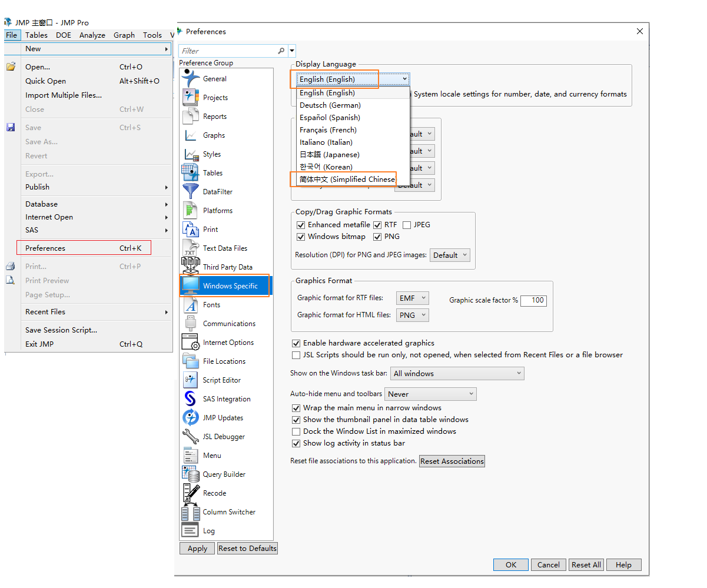707x588 pixels.
Task: Open the Display Language dropdown
Action: (x=353, y=79)
